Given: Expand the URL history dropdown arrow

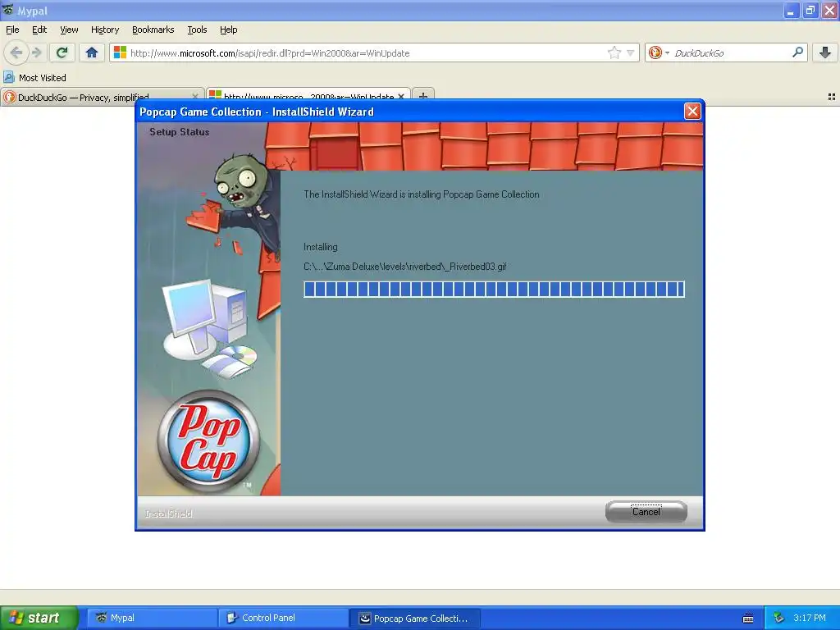Looking at the screenshot, I should 631,52.
